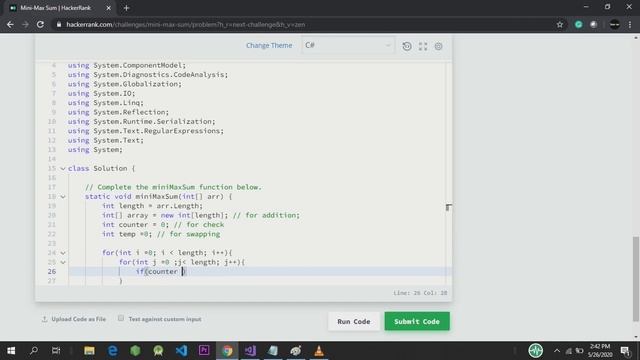
Task: Open a new browser tab
Action: [126, 8]
